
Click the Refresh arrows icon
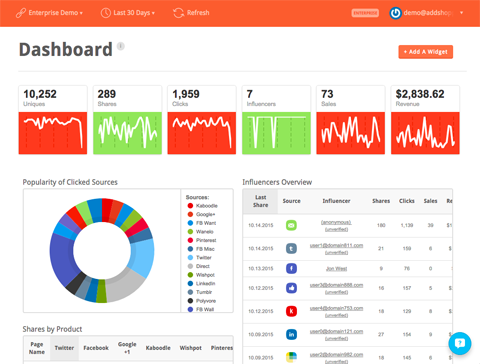click(178, 13)
